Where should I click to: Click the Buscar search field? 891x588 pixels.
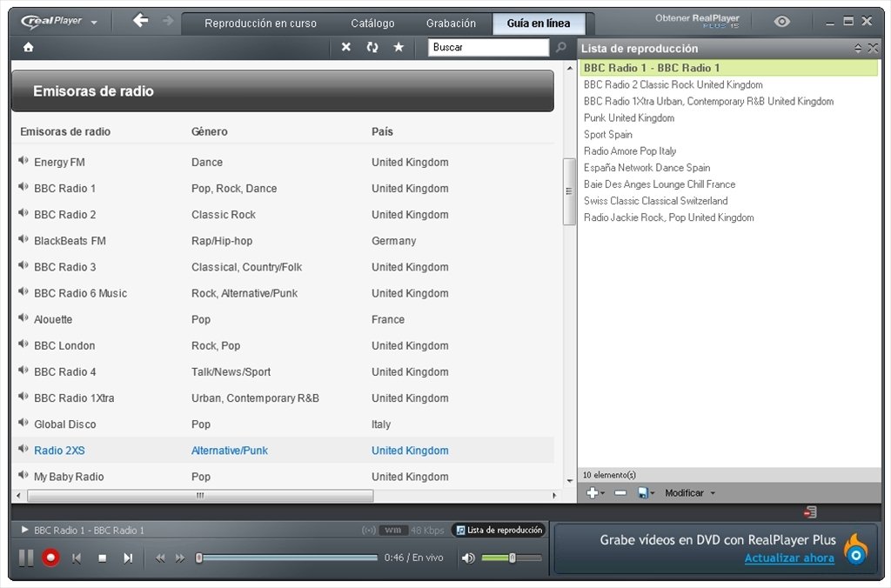click(488, 47)
